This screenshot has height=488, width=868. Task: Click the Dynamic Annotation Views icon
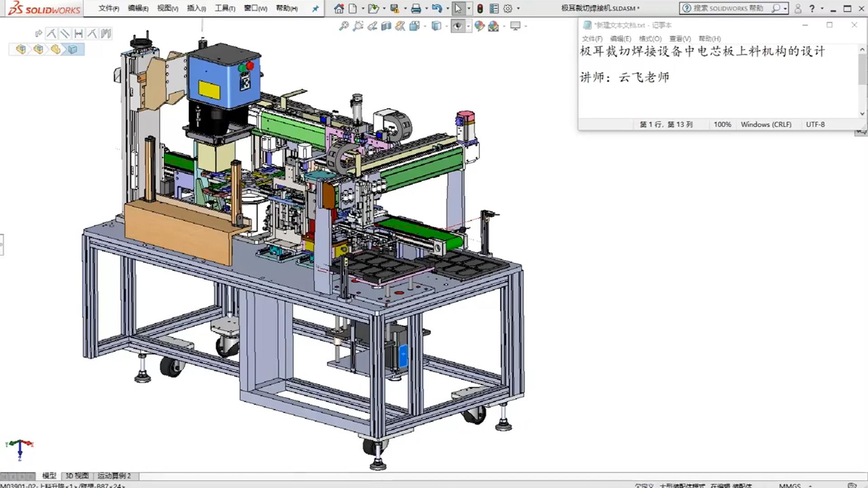[x=400, y=26]
